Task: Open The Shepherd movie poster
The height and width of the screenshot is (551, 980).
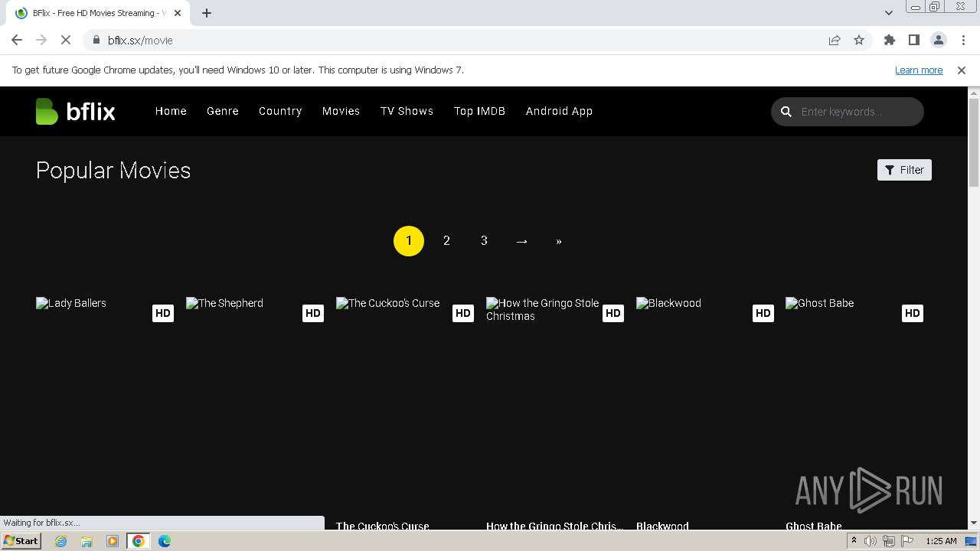Action: pos(255,402)
